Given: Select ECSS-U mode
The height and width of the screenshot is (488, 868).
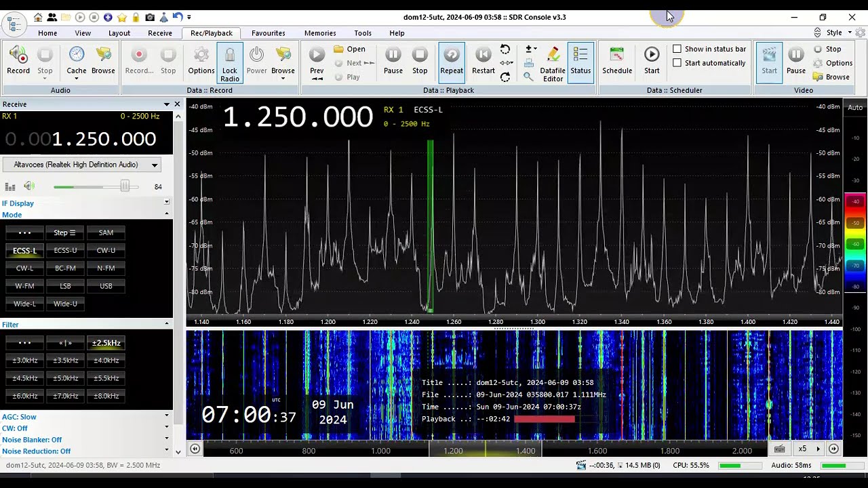Looking at the screenshot, I should pyautogui.click(x=65, y=251).
